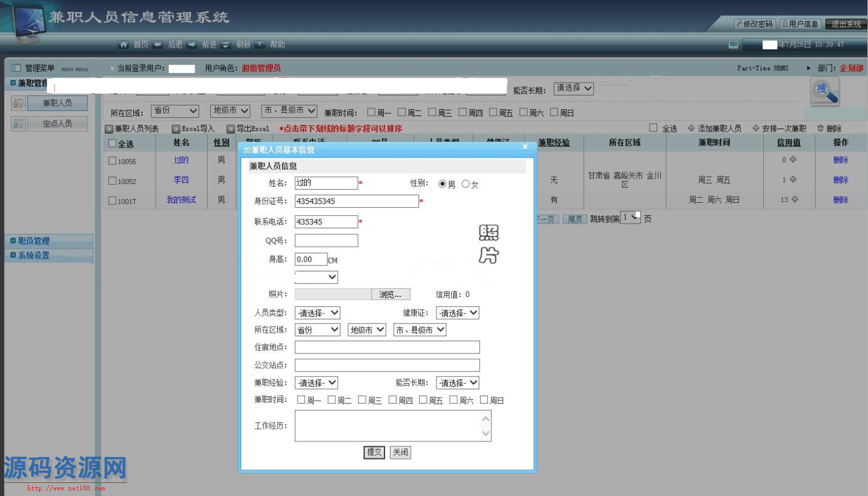Click the 提交 submit button

point(374,452)
